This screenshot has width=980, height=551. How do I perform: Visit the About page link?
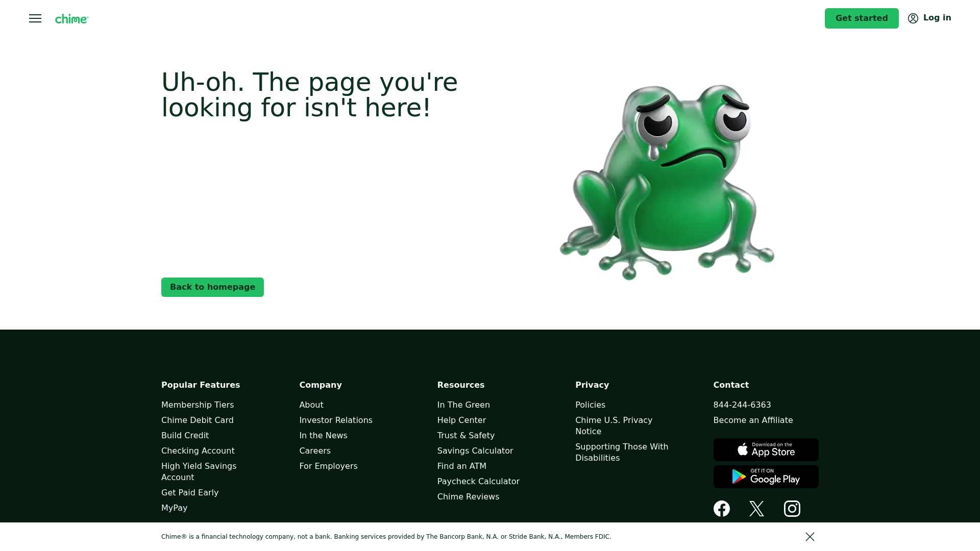(311, 405)
